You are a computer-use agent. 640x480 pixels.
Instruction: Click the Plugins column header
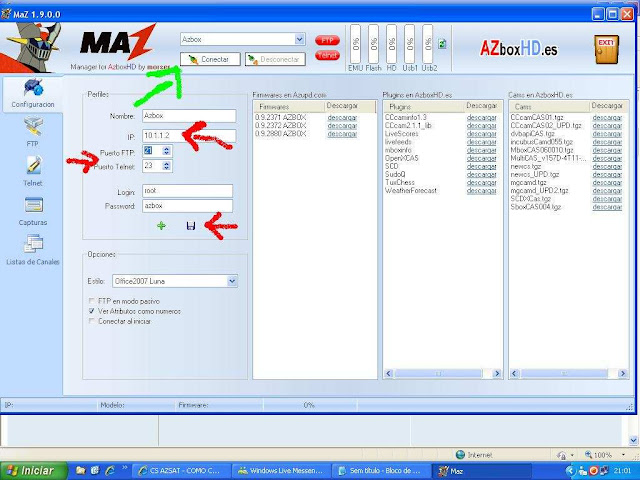coord(424,107)
